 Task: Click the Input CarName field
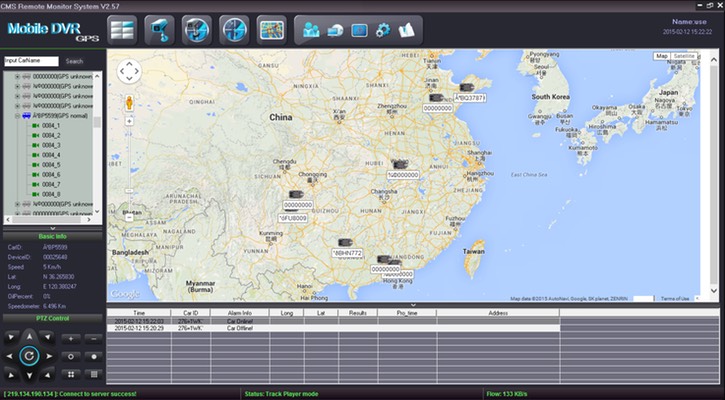click(30, 61)
